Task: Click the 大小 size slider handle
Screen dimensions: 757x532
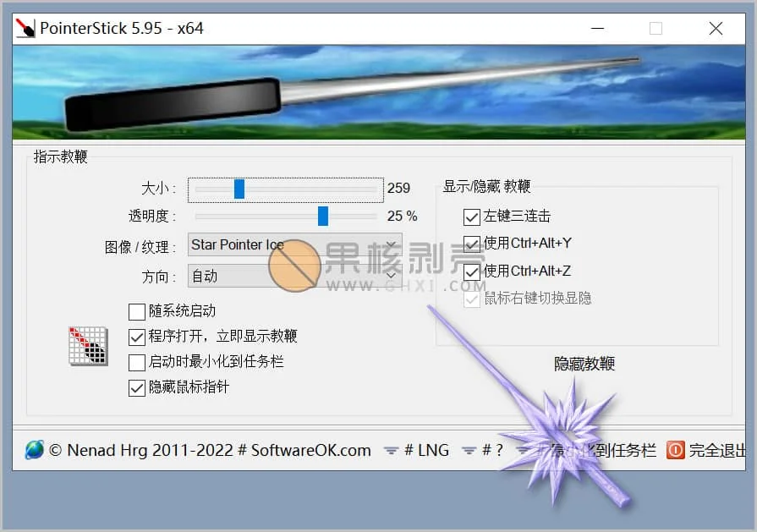Action: point(239,189)
